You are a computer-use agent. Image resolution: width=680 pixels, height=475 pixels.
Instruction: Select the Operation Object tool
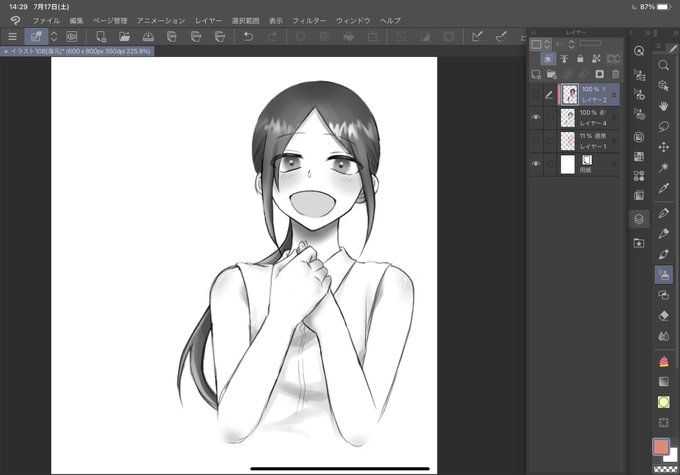[664, 86]
